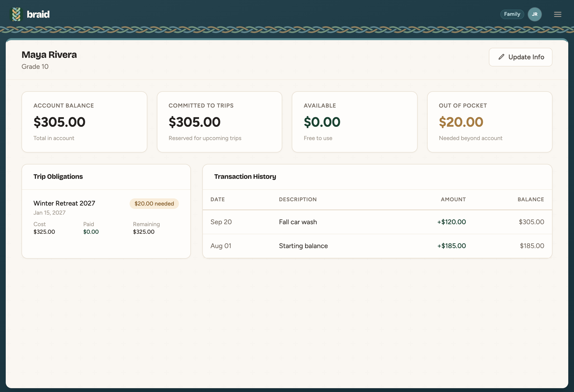Viewport: 574px width, 392px height.
Task: Sort by the Description column header
Action: click(298, 199)
